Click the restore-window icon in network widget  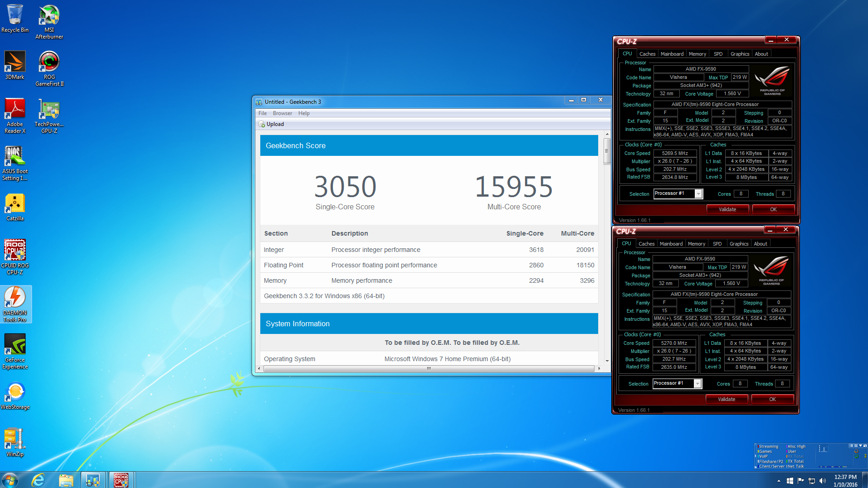click(864, 446)
